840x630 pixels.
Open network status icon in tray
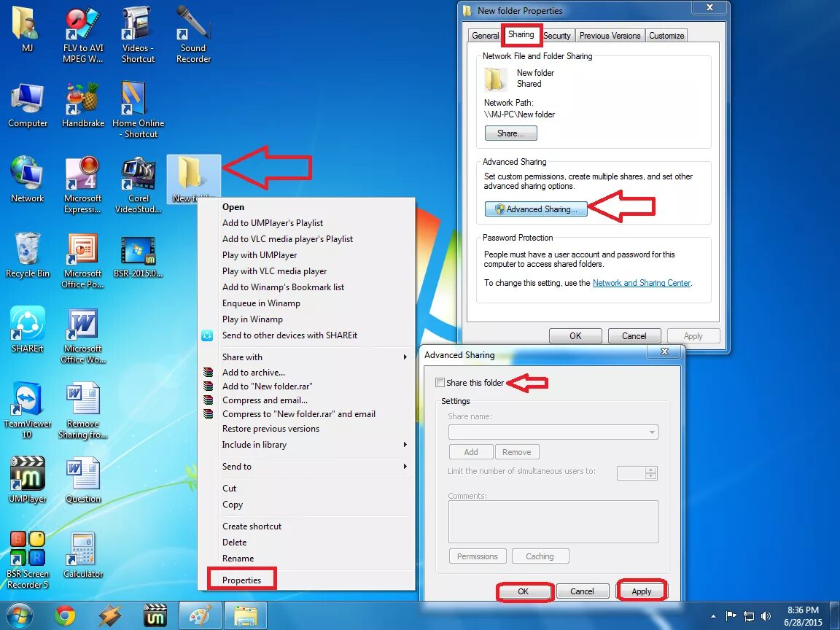[x=749, y=617]
